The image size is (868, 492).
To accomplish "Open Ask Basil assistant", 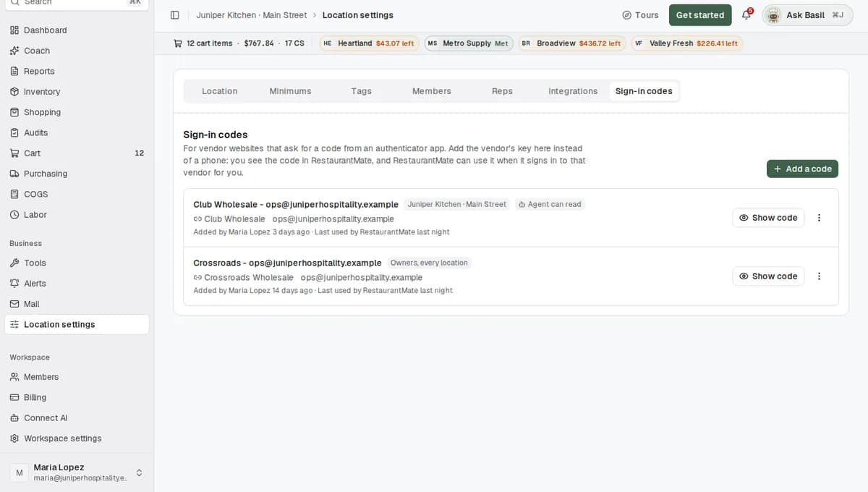I will 807,15.
